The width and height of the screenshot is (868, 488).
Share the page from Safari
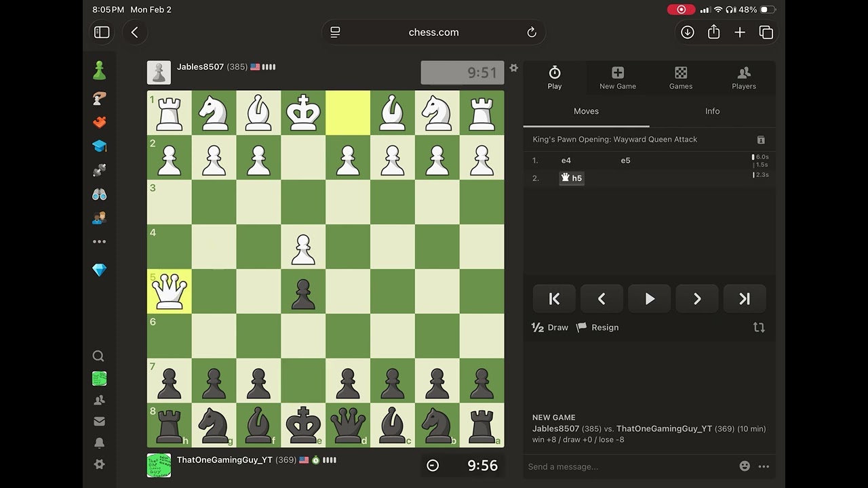pos(713,32)
